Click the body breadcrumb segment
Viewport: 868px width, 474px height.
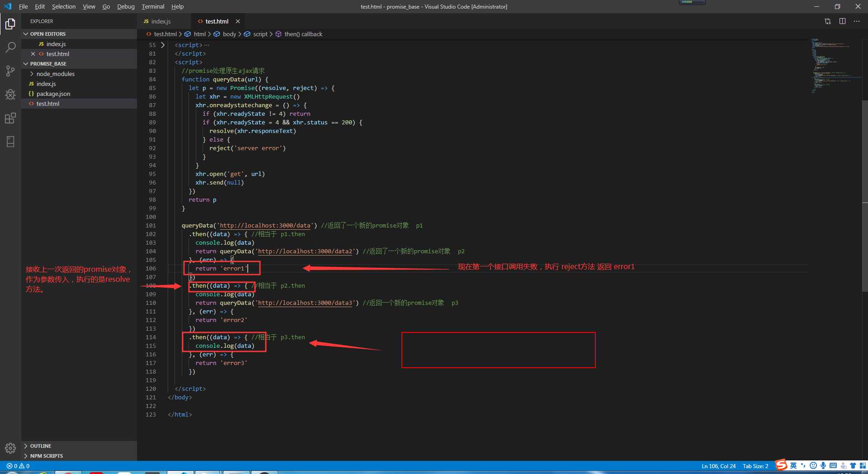[225, 34]
